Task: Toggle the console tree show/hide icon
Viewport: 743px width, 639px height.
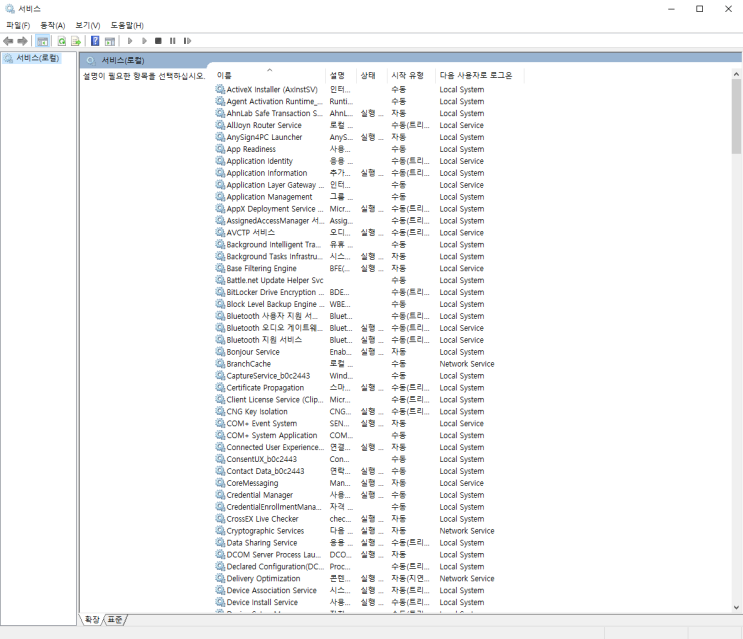Action: click(x=43, y=41)
